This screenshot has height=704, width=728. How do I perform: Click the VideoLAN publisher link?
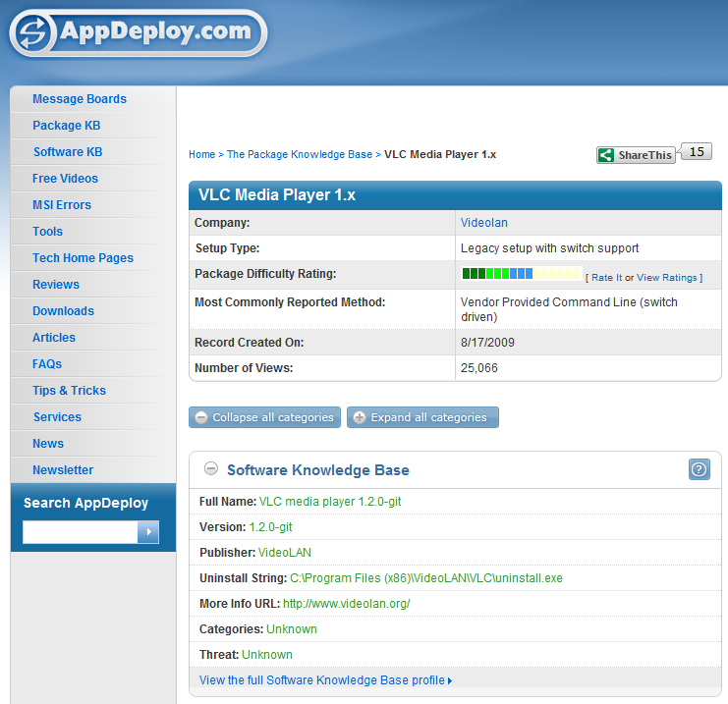(285, 552)
